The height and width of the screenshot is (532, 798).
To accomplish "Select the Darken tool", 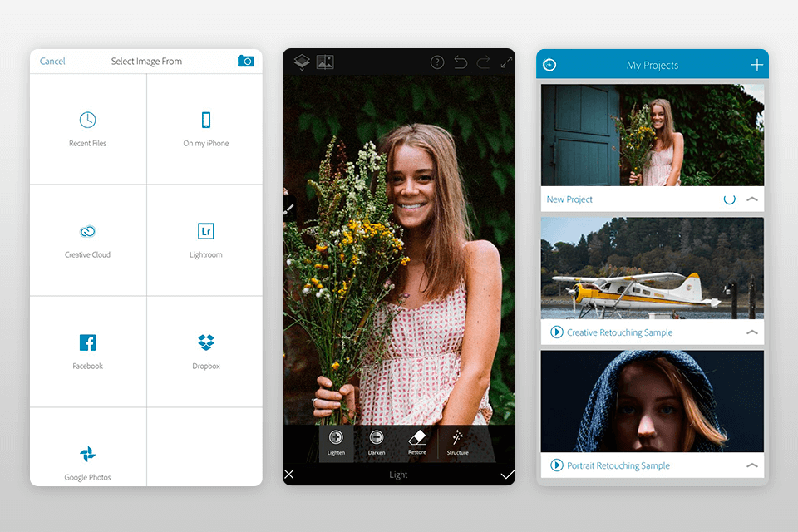I will (x=377, y=444).
